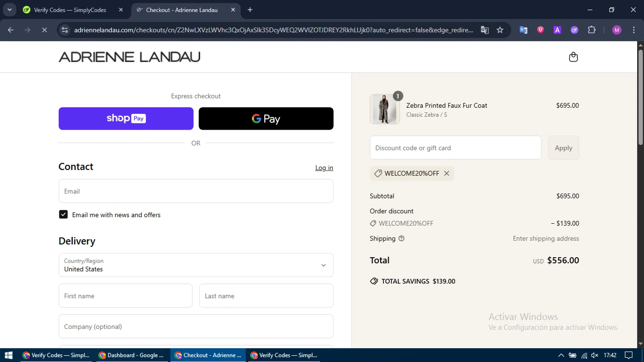Open the Checkout - Adrienne taskbar window
This screenshot has height=362, width=644.
(208, 355)
